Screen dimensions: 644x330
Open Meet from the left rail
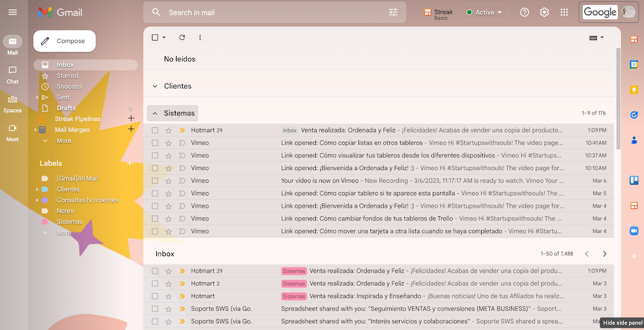point(13,133)
